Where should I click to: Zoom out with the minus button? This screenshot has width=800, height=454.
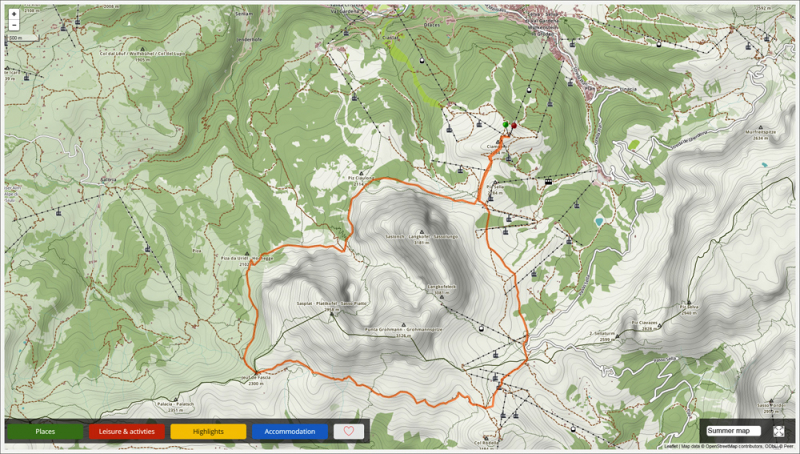click(x=14, y=25)
